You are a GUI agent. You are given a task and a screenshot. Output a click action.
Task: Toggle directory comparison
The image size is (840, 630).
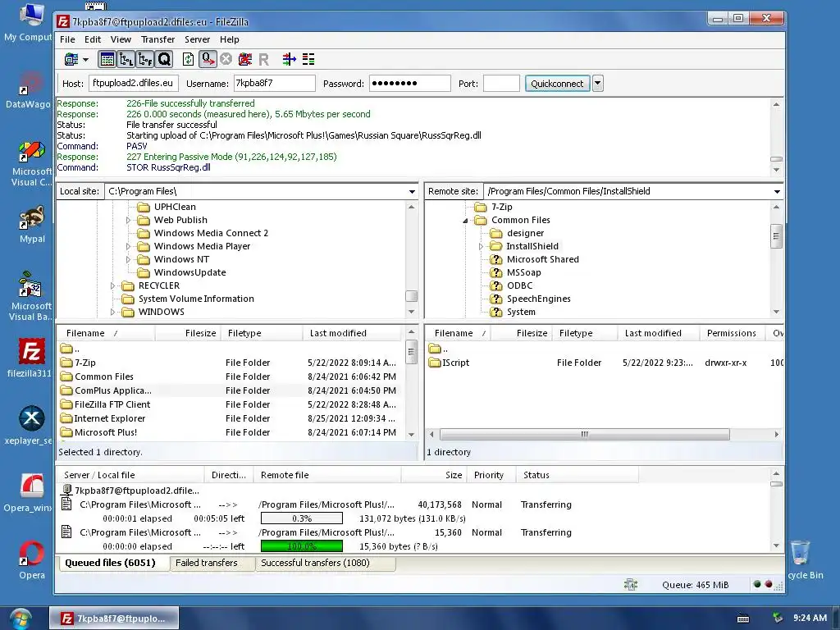pos(308,59)
